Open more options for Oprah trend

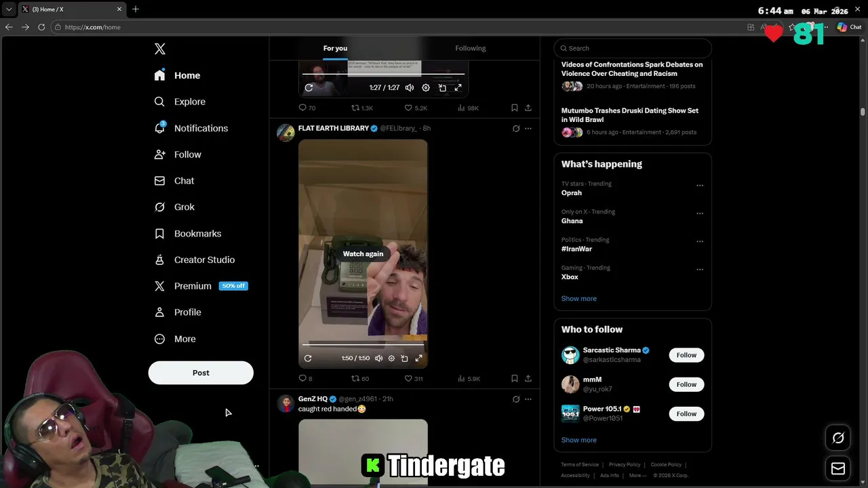pos(700,185)
